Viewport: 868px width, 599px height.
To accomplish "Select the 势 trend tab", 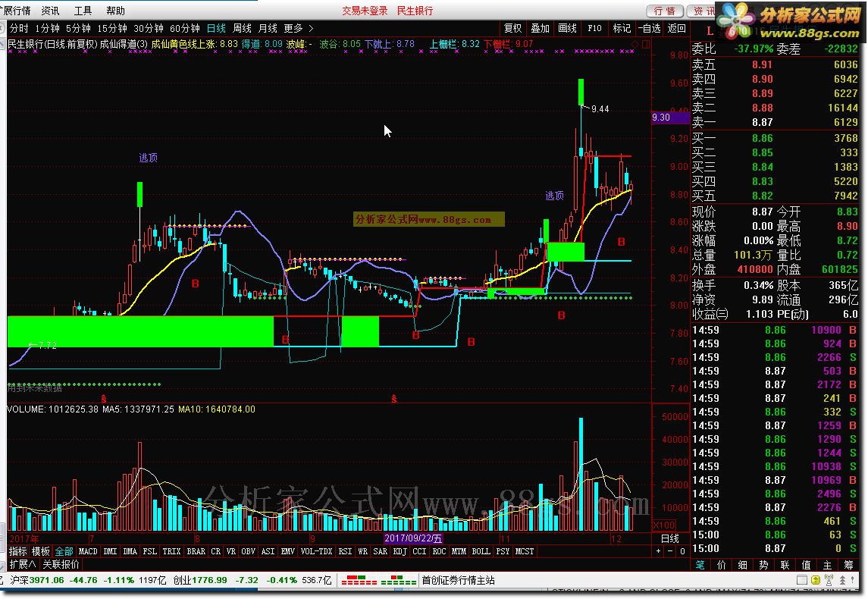I will [763, 565].
